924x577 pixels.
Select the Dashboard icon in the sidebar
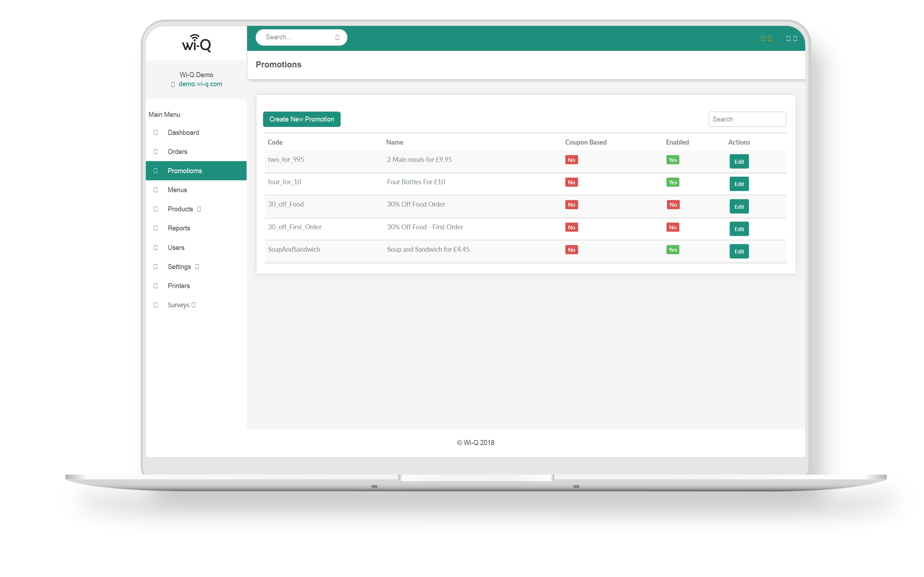coord(155,132)
